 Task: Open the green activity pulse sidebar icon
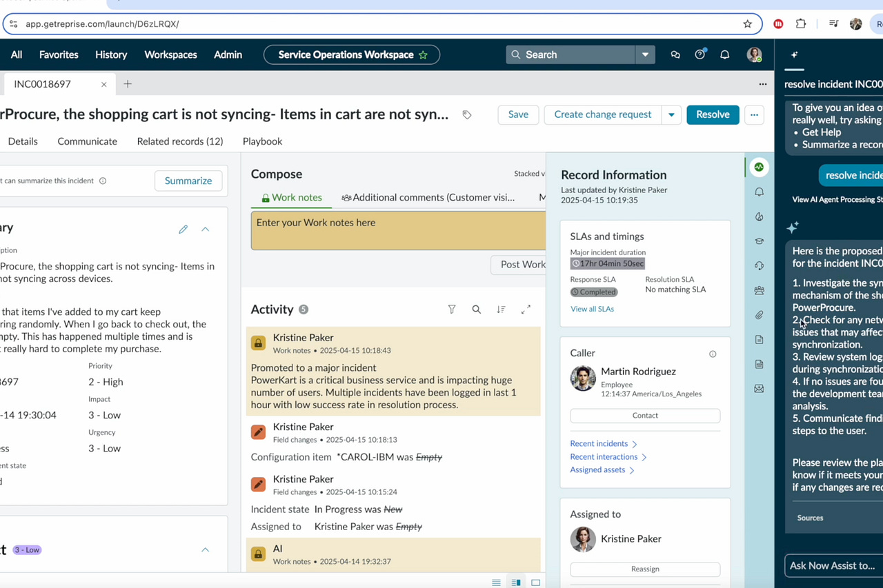tap(759, 168)
